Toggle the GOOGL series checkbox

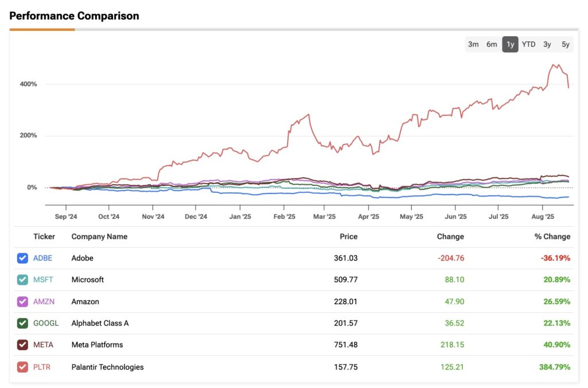[22, 323]
